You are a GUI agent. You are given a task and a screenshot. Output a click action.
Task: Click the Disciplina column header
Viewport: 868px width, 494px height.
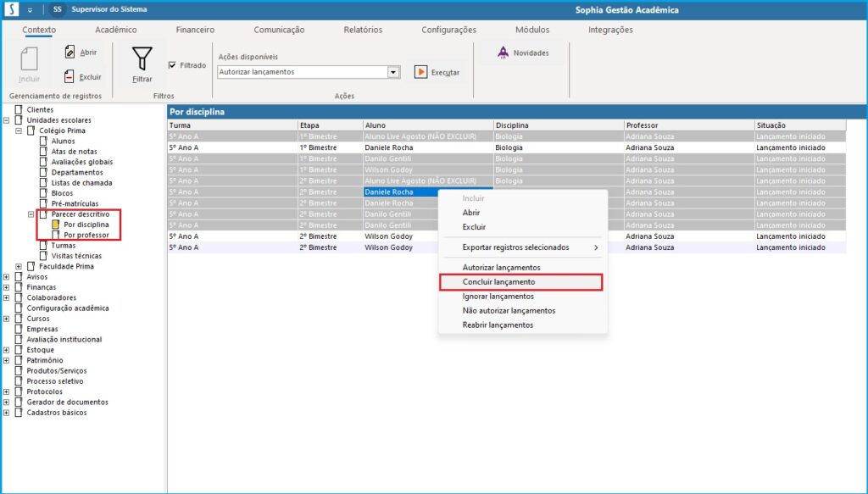point(559,125)
